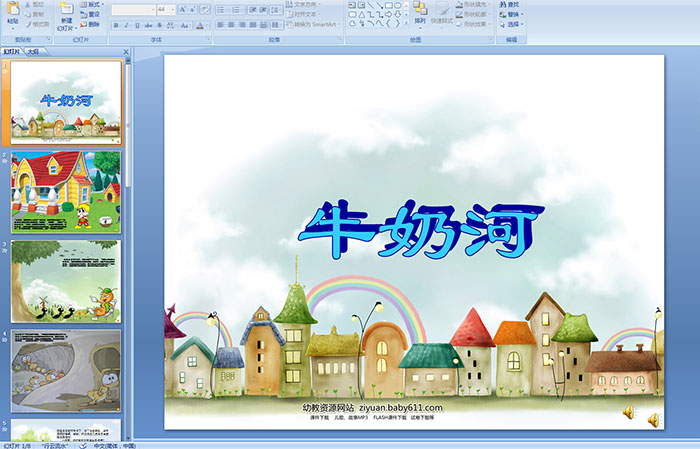This screenshot has height=449, width=700.
Task: Open the Arrange (排列) tool
Action: [x=420, y=13]
